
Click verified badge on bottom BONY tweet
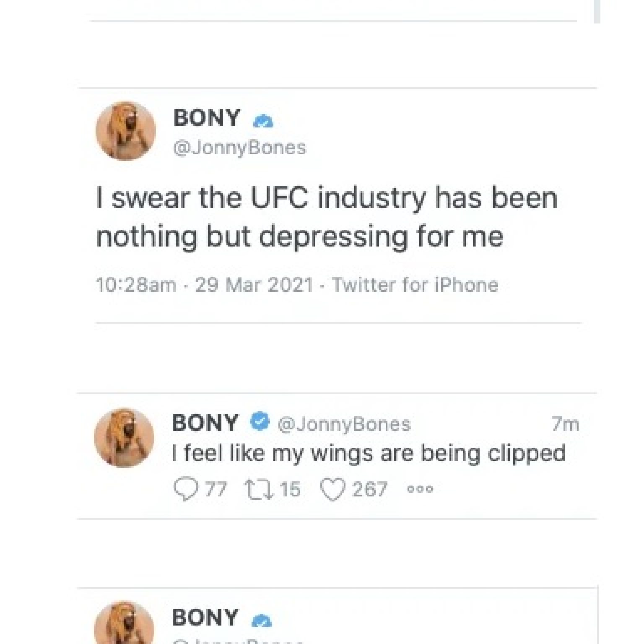click(262, 621)
